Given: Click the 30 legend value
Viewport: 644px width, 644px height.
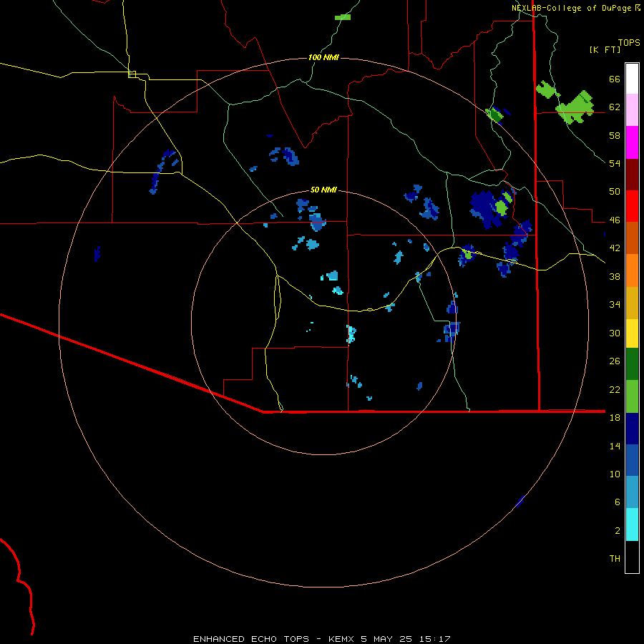Looking at the screenshot, I should tap(615, 333).
